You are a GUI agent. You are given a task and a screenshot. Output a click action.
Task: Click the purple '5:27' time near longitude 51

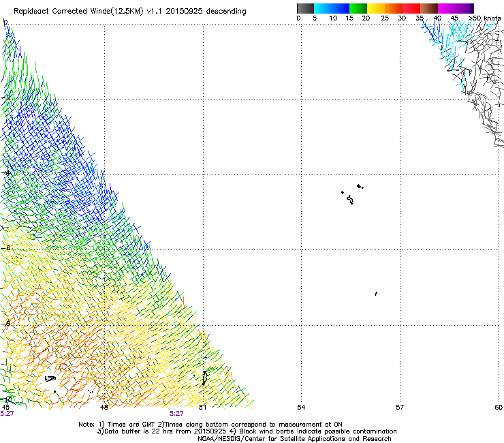pos(177,414)
